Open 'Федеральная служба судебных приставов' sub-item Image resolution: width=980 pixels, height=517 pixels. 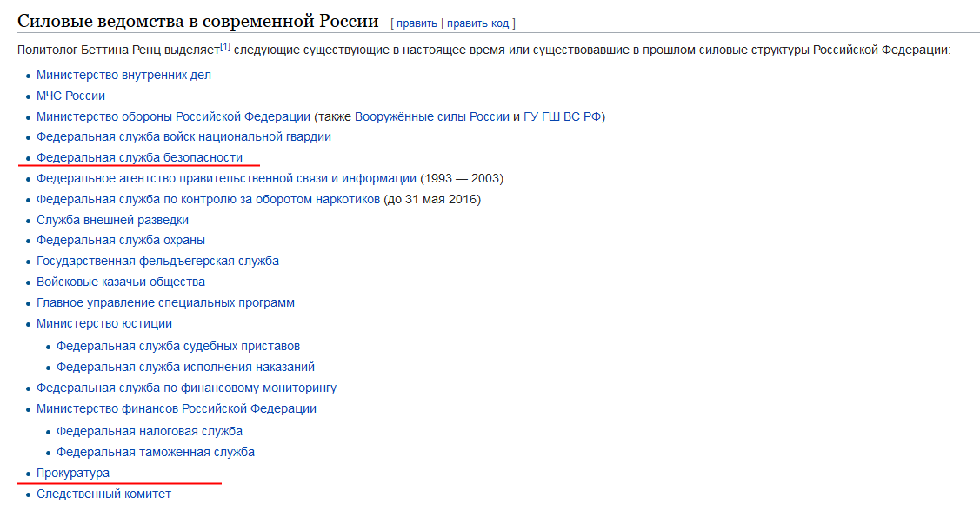click(x=178, y=346)
